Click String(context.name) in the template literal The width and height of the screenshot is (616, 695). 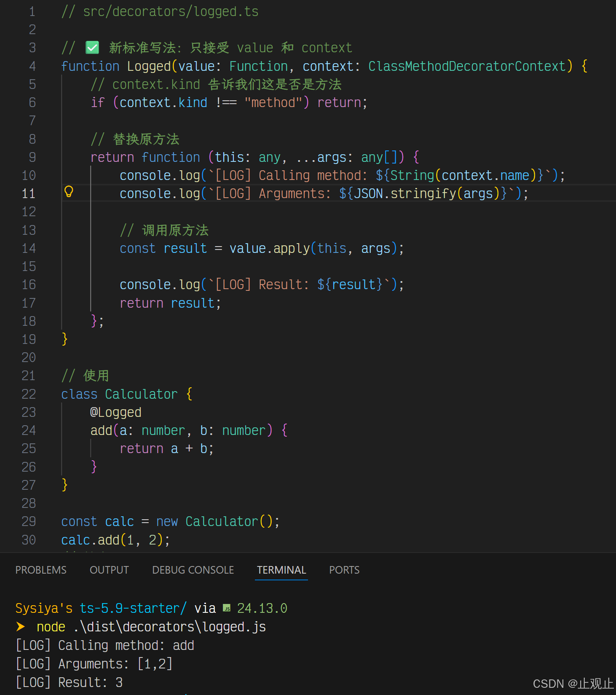(463, 175)
